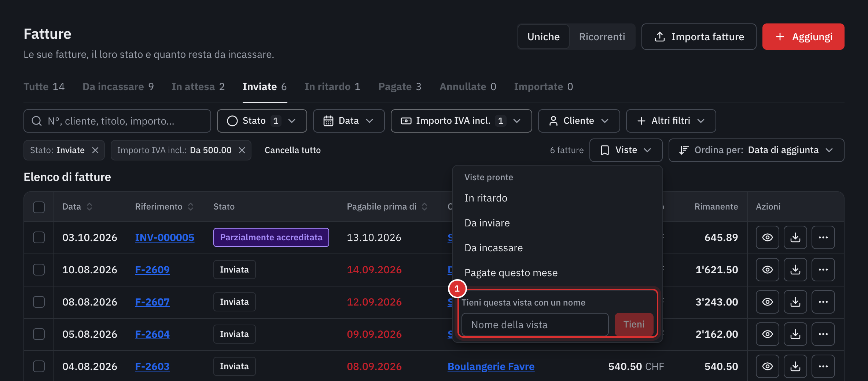Open more actions for F-2604

pyautogui.click(x=823, y=334)
